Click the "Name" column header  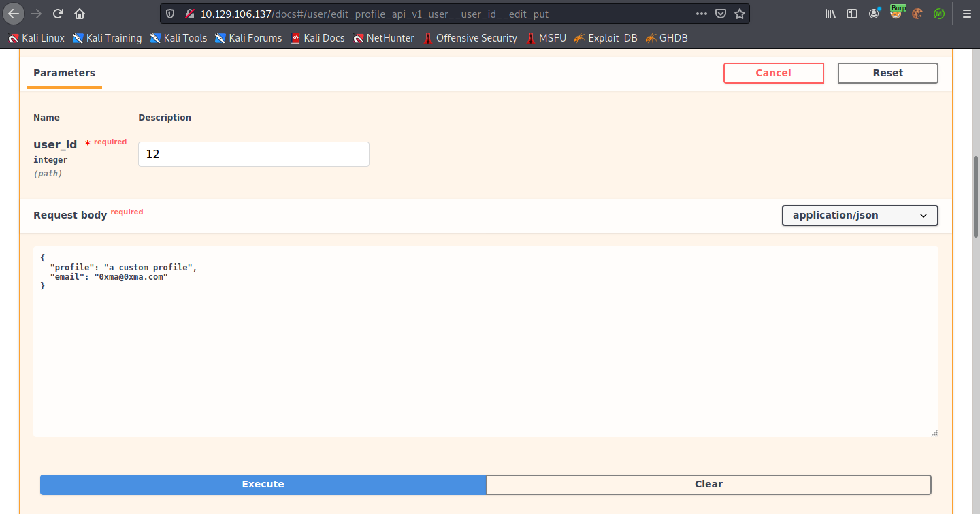pyautogui.click(x=46, y=117)
